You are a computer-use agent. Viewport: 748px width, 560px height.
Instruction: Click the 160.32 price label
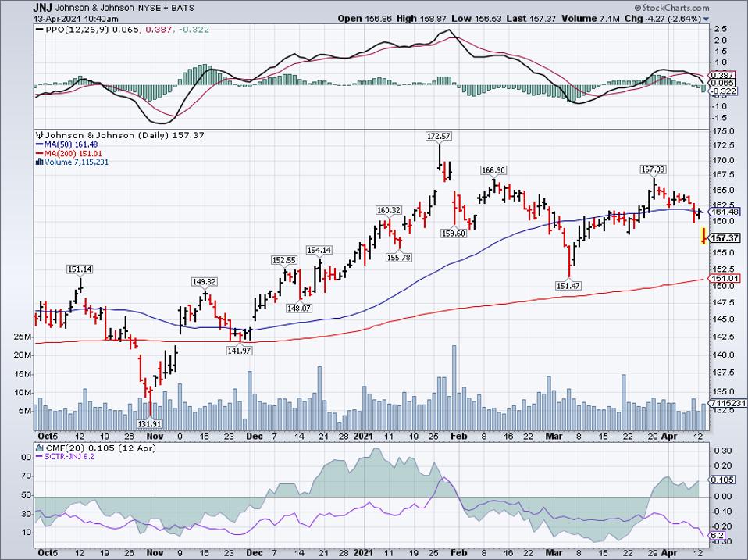point(389,210)
